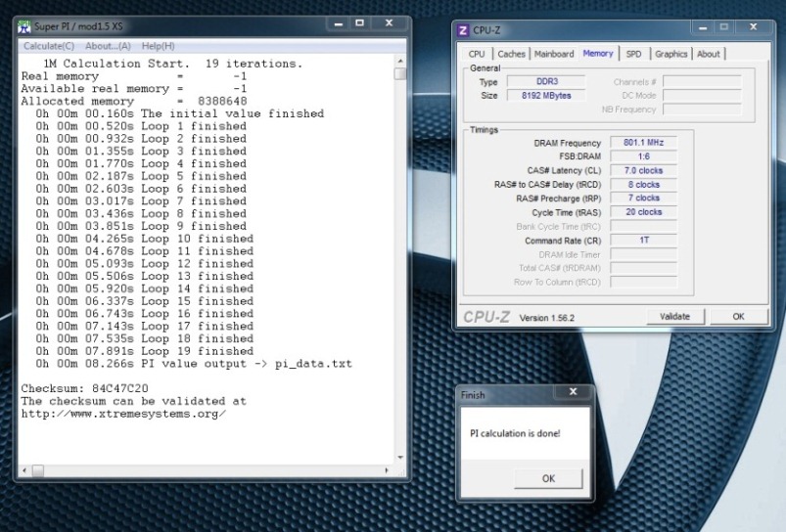786x532 pixels.
Task: Click the 8192 MBytes size field
Action: pyautogui.click(x=546, y=96)
